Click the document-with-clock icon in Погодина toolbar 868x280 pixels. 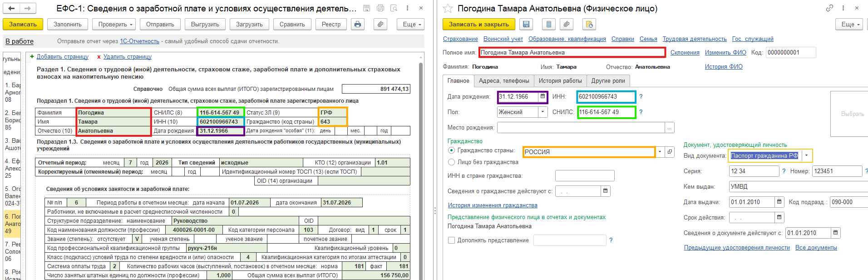click(x=589, y=25)
